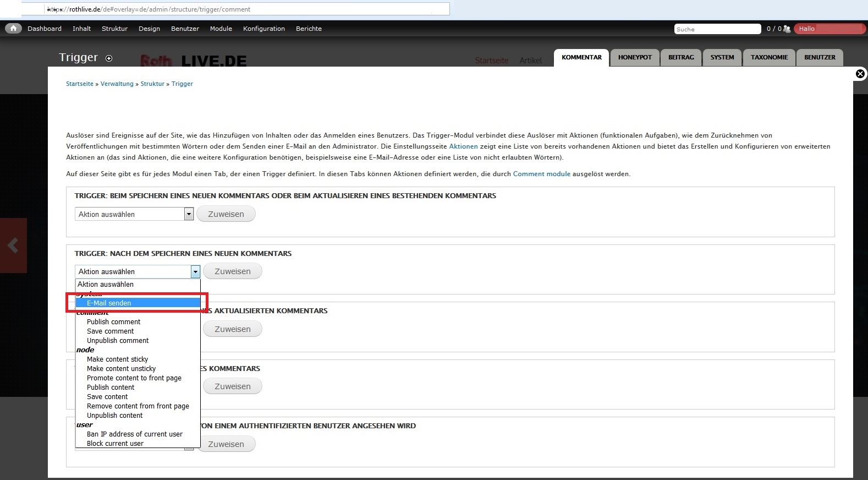Open the Berichte menu
Viewport: 868px width, 480px height.
click(309, 29)
